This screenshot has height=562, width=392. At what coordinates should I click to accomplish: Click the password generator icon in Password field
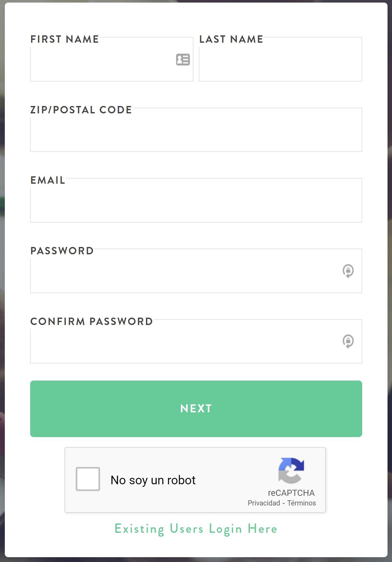tap(348, 271)
